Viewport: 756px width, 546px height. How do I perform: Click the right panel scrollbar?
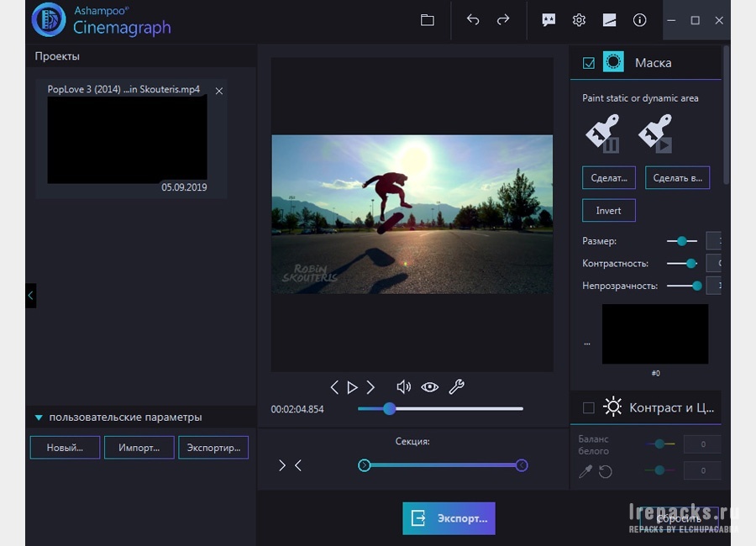click(x=727, y=115)
